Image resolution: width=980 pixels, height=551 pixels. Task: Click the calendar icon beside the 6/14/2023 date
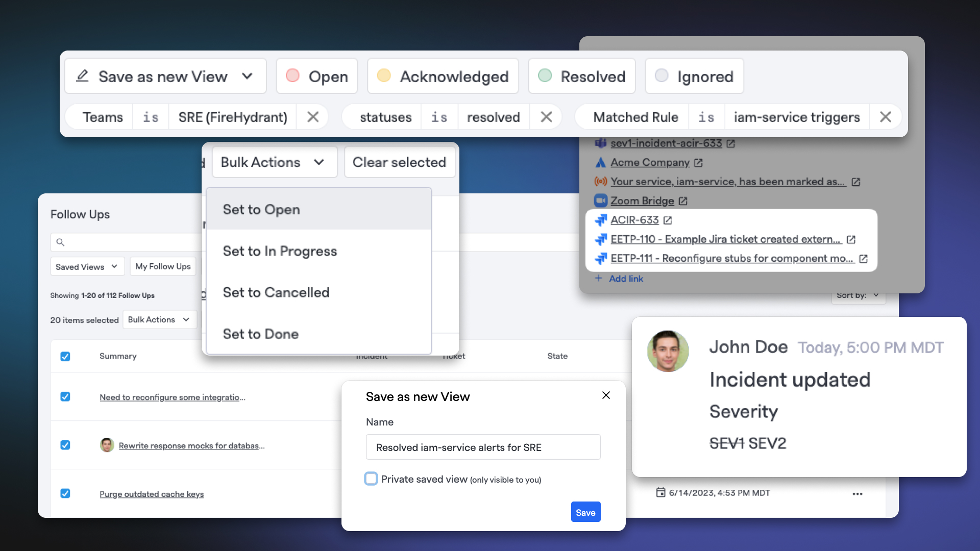click(x=660, y=493)
